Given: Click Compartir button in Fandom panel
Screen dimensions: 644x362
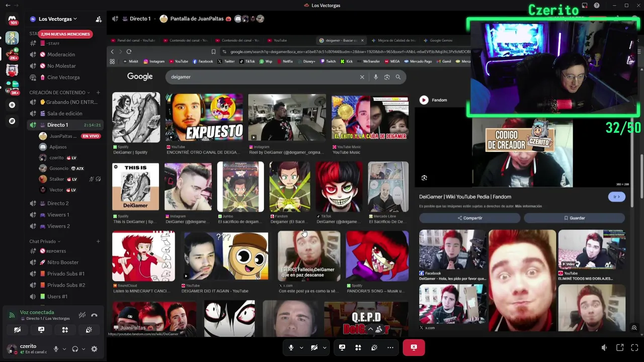Looking at the screenshot, I should pyautogui.click(x=470, y=218).
